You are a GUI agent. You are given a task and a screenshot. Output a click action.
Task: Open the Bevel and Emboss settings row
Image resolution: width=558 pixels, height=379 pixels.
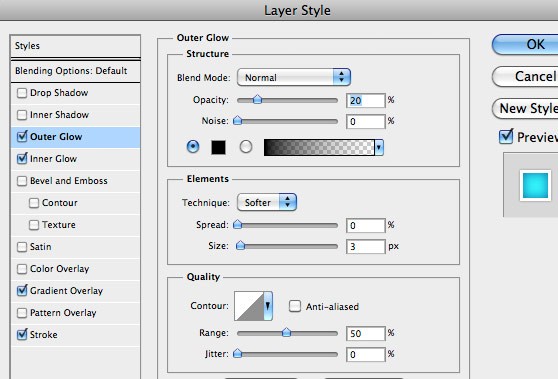(x=75, y=181)
